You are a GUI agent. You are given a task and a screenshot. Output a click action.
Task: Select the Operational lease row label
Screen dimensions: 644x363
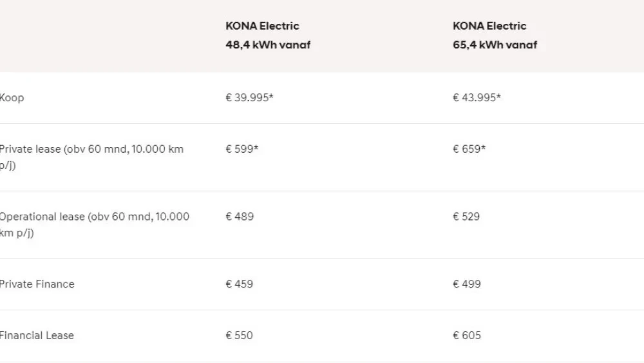click(94, 217)
